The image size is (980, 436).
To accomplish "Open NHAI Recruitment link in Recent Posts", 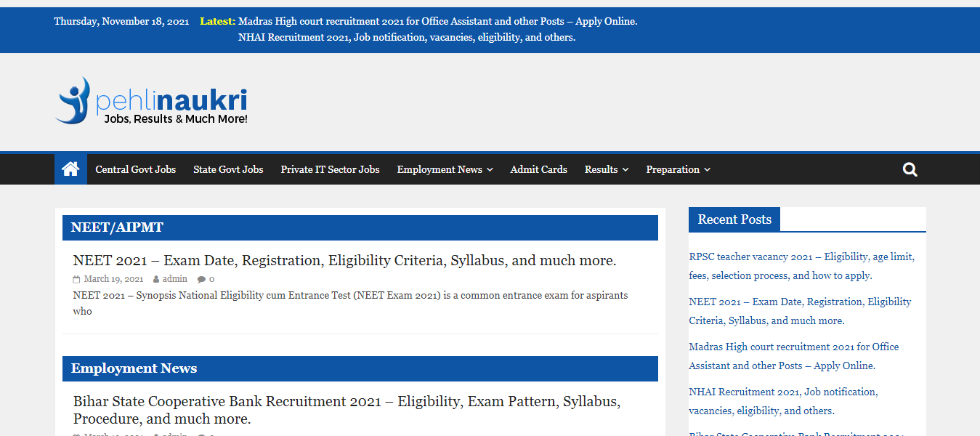I will (783, 401).
